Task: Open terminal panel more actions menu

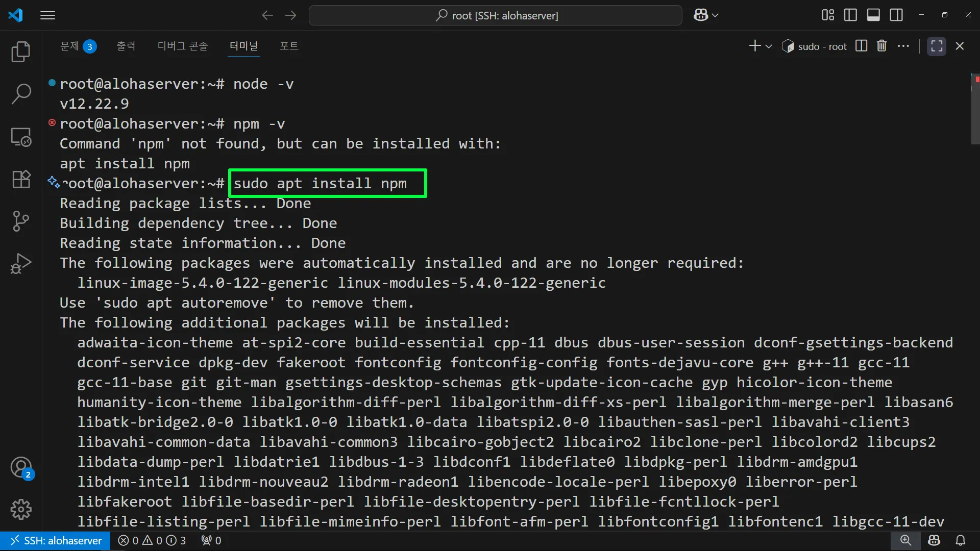Action: (903, 46)
